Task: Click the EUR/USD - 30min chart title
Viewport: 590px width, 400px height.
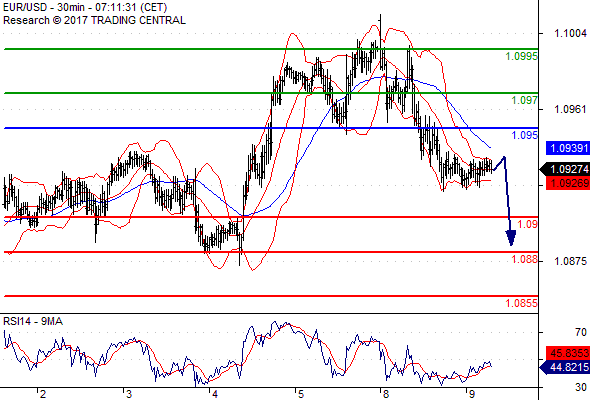Action: coord(85,8)
